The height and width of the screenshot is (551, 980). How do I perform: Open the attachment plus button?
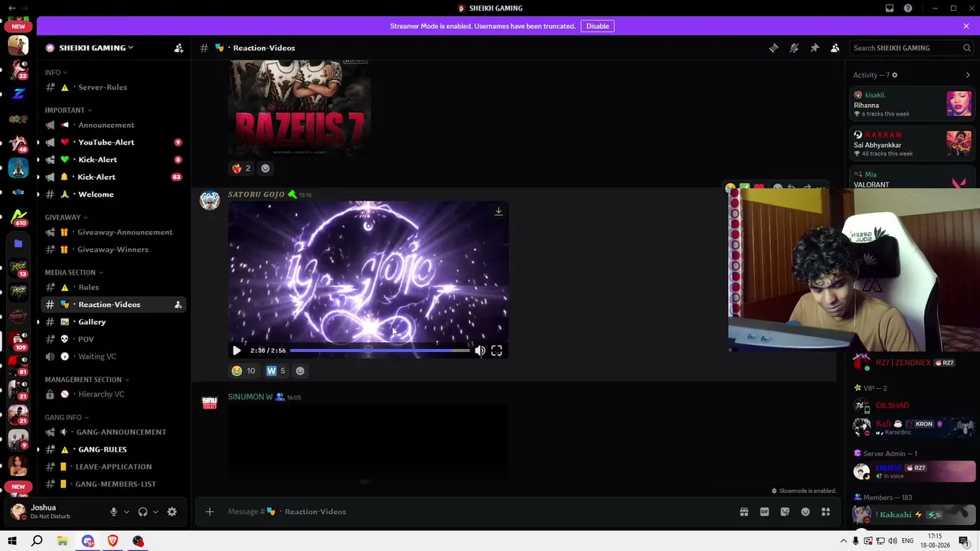click(x=210, y=512)
